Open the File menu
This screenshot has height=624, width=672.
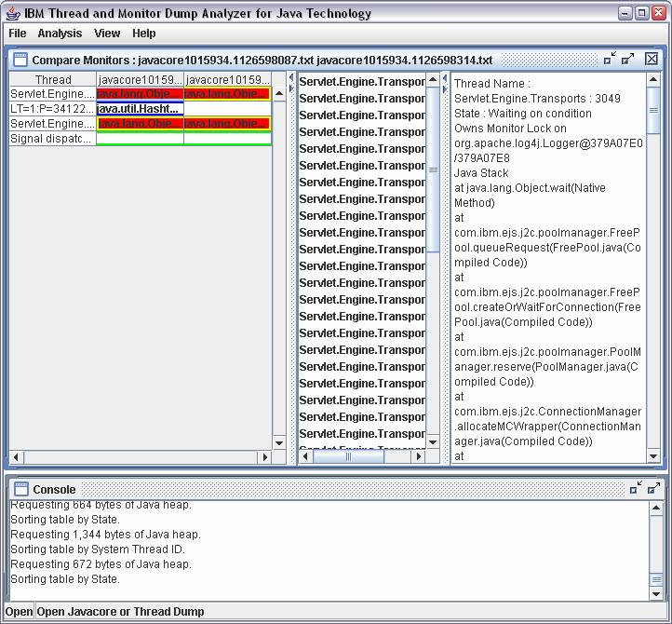coord(18,34)
